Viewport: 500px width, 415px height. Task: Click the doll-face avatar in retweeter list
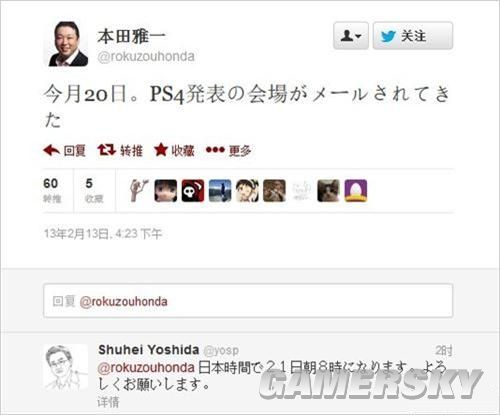coord(166,191)
